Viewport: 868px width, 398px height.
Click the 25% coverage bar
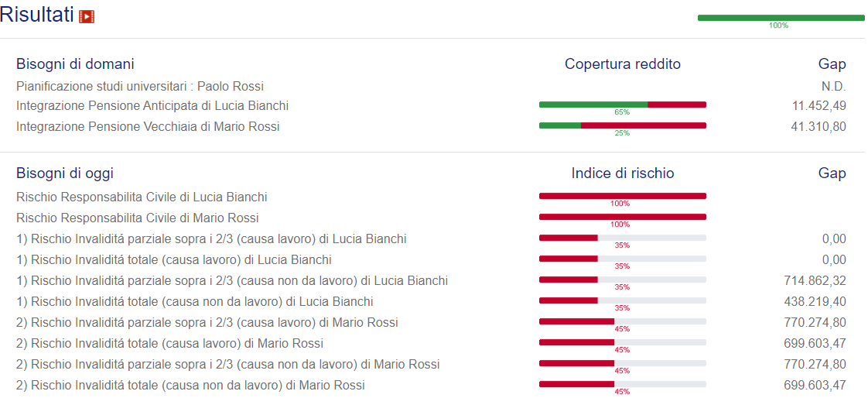(622, 125)
